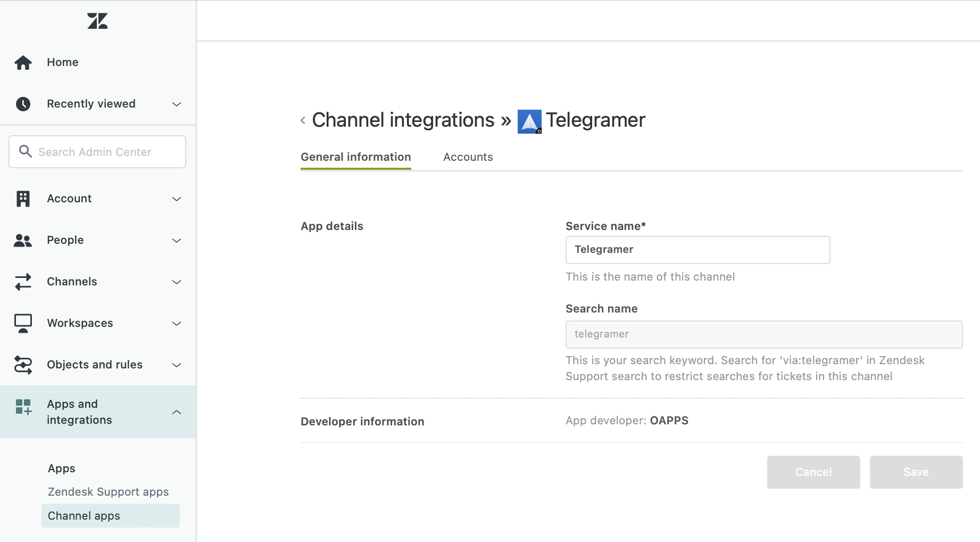Viewport: 980px width, 542px height.
Task: Click the search magnifier in Search Admin Center
Action: 25,151
